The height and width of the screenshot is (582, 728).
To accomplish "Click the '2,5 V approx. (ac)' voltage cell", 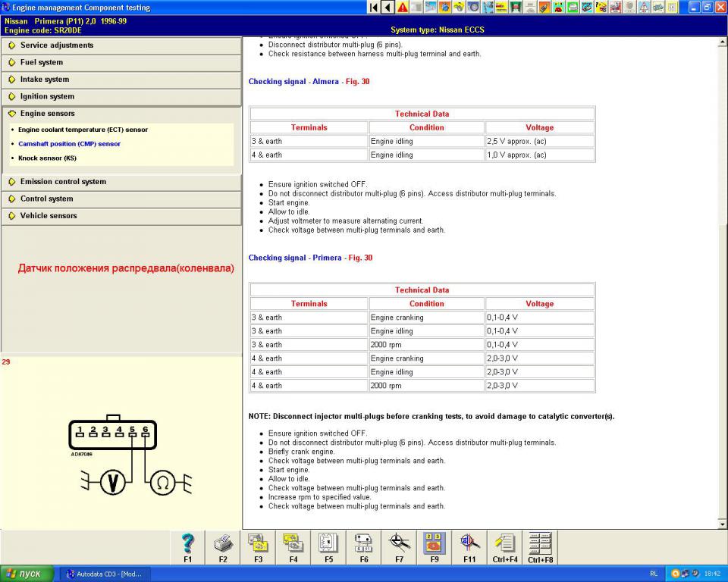I will 539,142.
